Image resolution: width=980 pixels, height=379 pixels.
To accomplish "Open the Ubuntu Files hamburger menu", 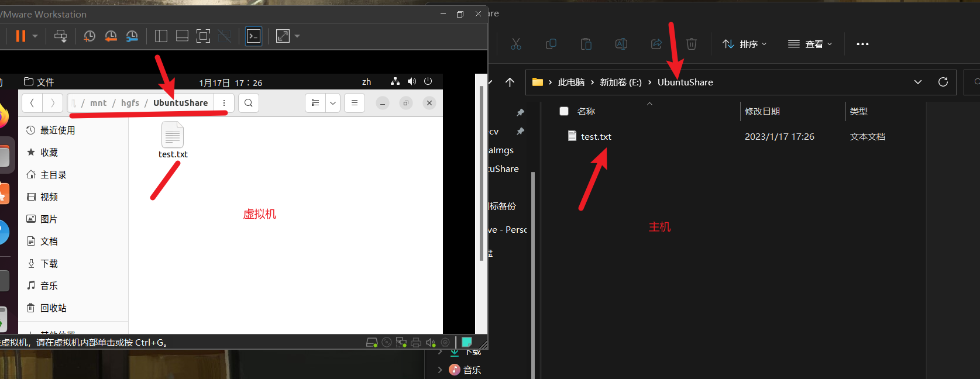I will coord(355,103).
